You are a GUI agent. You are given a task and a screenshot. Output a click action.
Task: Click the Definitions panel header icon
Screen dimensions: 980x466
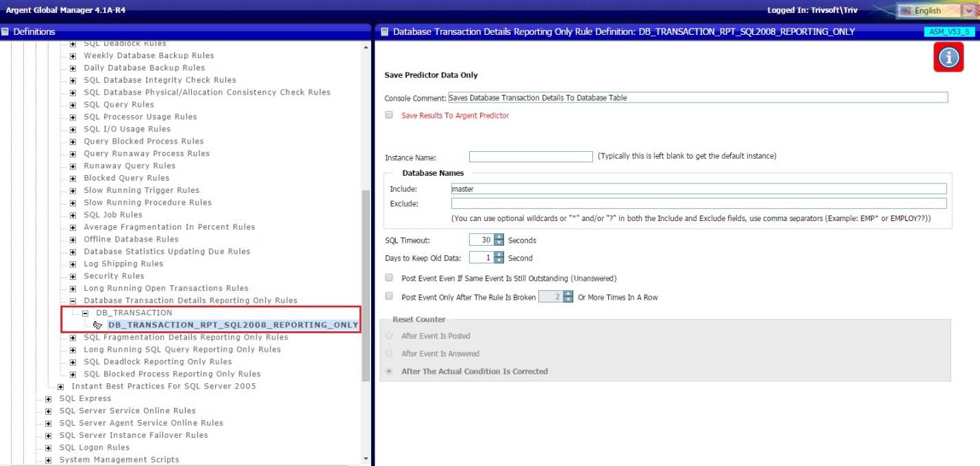pyautogui.click(x=5, y=31)
